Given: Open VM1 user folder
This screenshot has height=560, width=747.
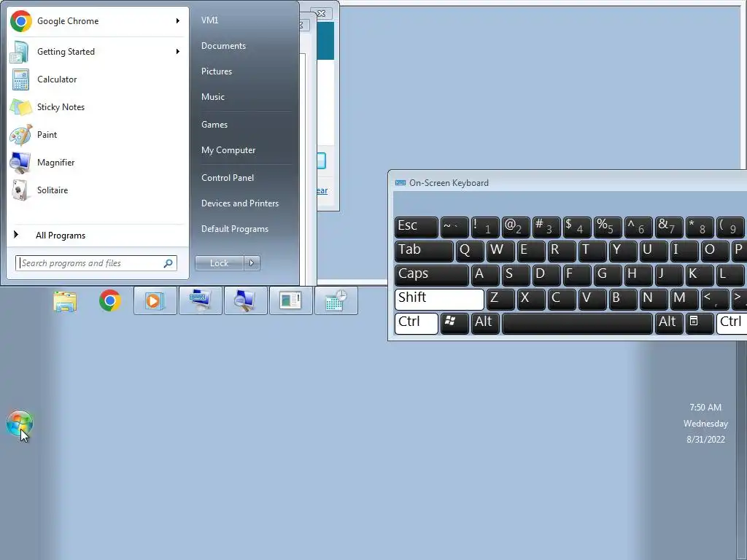Looking at the screenshot, I should 209,20.
